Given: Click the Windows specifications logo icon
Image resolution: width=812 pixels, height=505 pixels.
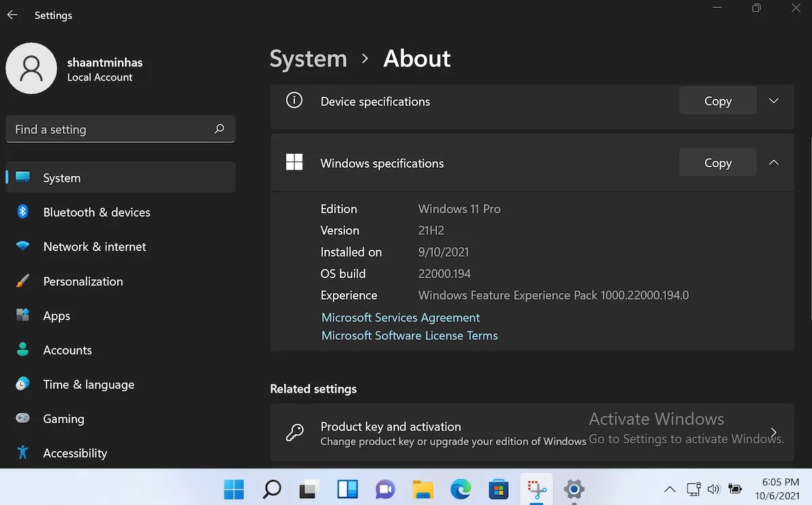Looking at the screenshot, I should 294,162.
